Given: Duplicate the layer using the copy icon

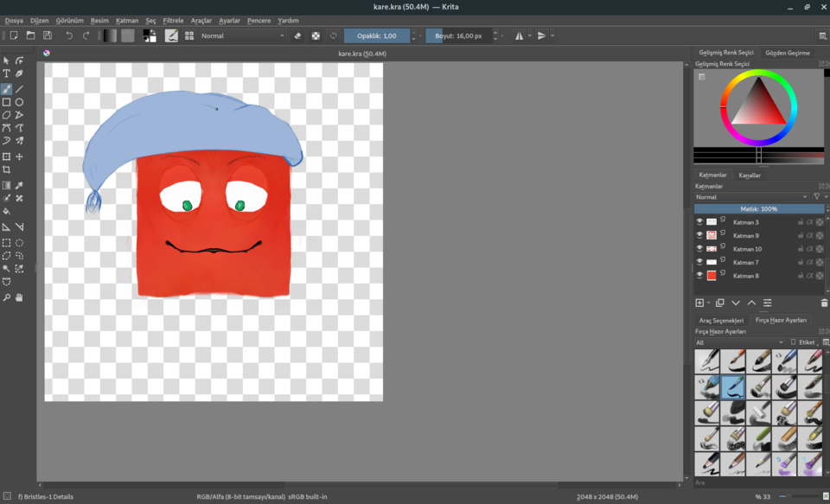Looking at the screenshot, I should coord(719,303).
